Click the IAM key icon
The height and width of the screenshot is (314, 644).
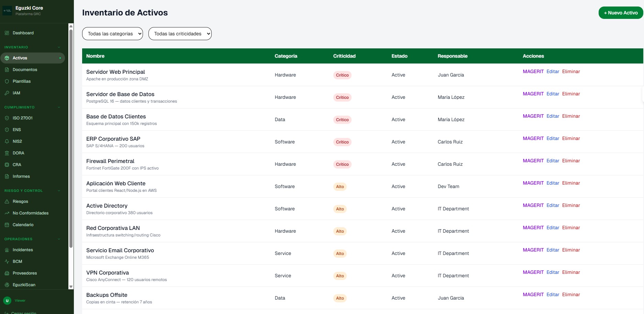click(x=7, y=93)
